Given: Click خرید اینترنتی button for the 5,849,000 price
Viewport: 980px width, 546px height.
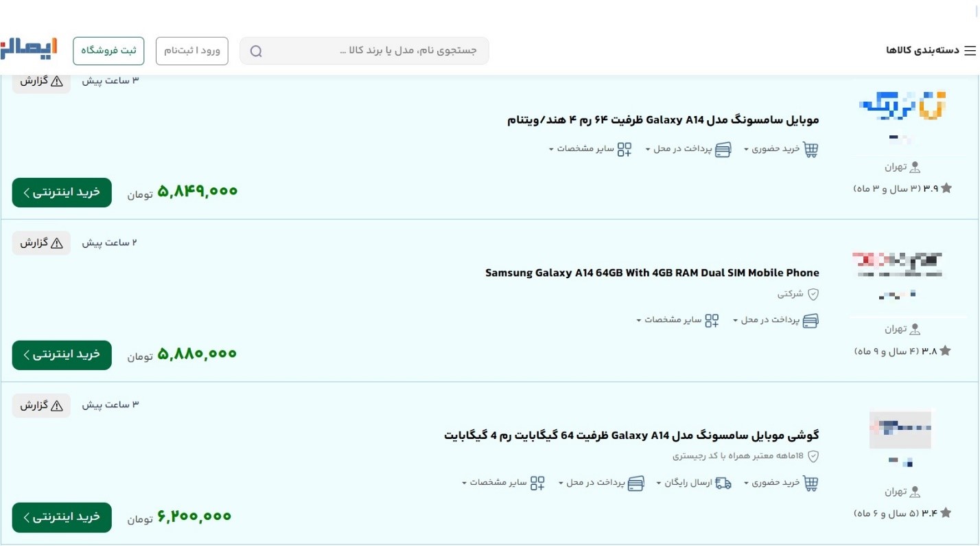Looking at the screenshot, I should (62, 192).
